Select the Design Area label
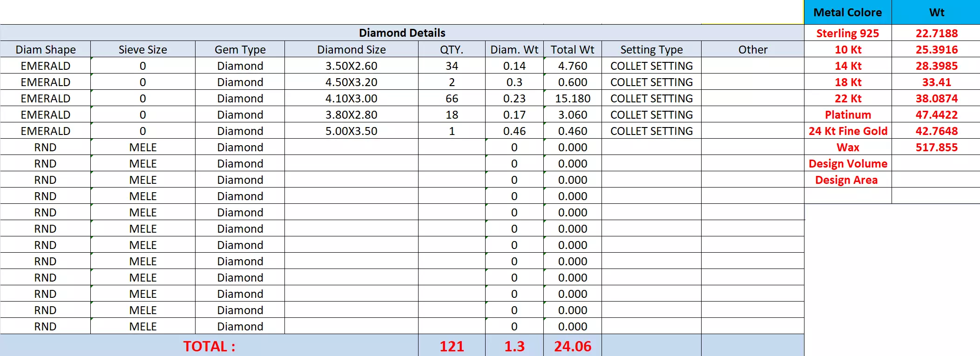The width and height of the screenshot is (980, 356). point(848,180)
